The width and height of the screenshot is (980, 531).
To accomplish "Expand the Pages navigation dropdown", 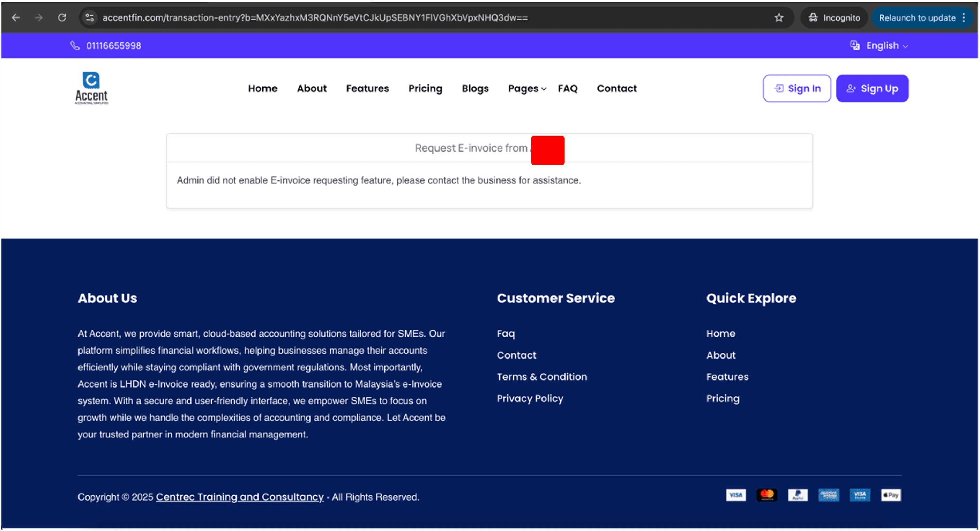I will pos(526,88).
